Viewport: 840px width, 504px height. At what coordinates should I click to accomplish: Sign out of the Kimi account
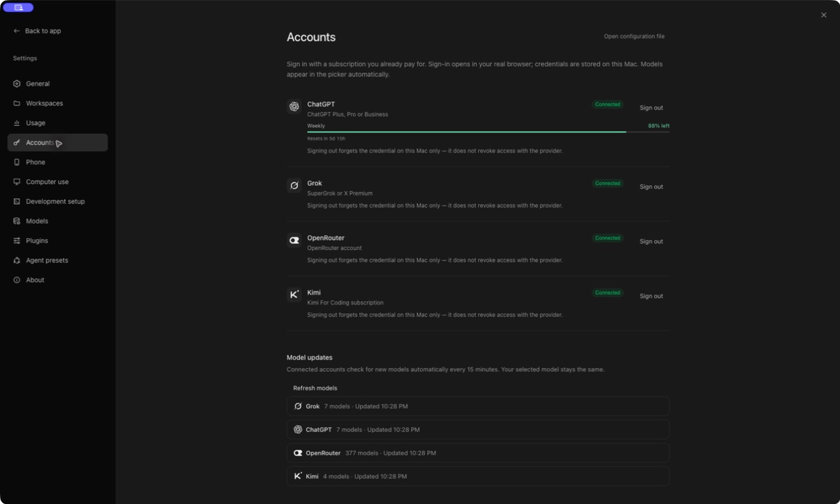(651, 296)
